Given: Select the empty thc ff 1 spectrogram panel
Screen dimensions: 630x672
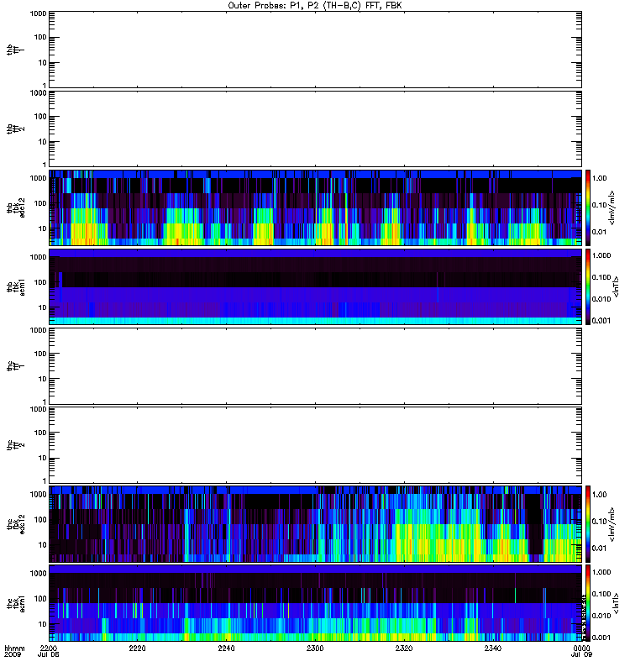Looking at the screenshot, I should click(315, 366).
